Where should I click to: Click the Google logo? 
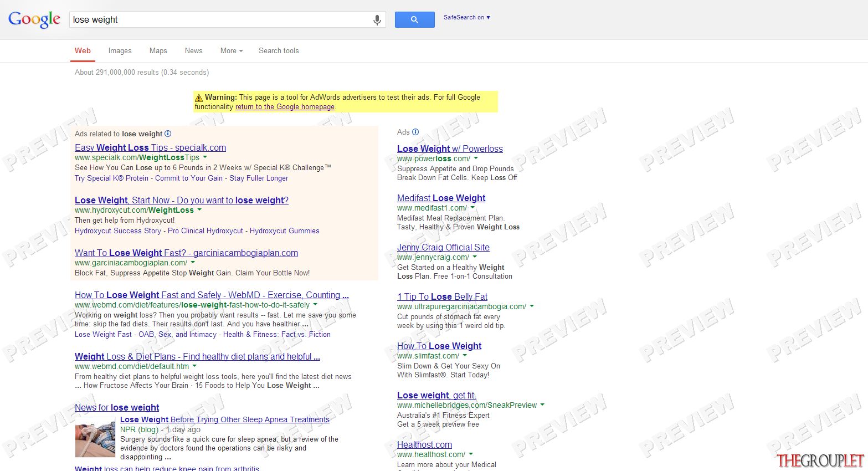pyautogui.click(x=34, y=19)
